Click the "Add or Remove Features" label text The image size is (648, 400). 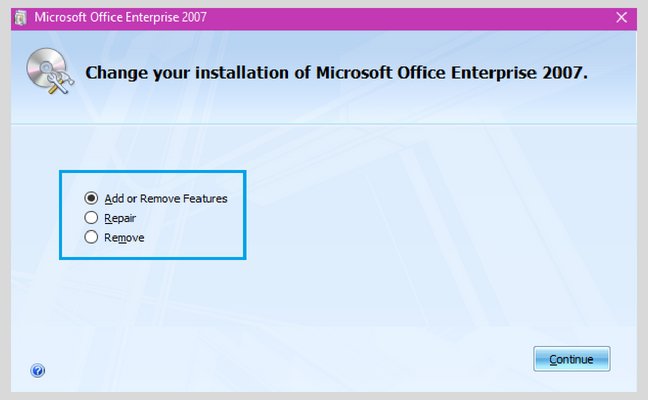(x=165, y=199)
